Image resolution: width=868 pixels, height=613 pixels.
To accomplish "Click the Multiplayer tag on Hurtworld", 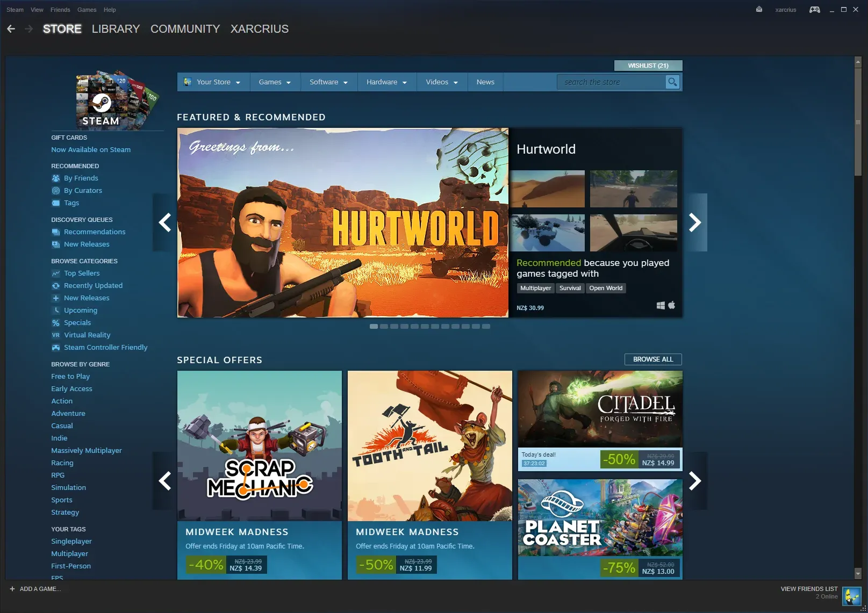I will pyautogui.click(x=535, y=288).
